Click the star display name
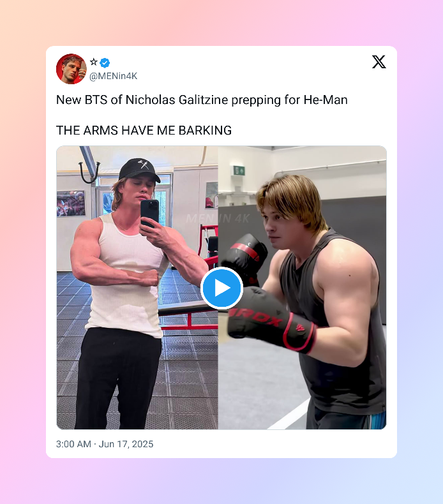443x504 pixels. pos(94,62)
